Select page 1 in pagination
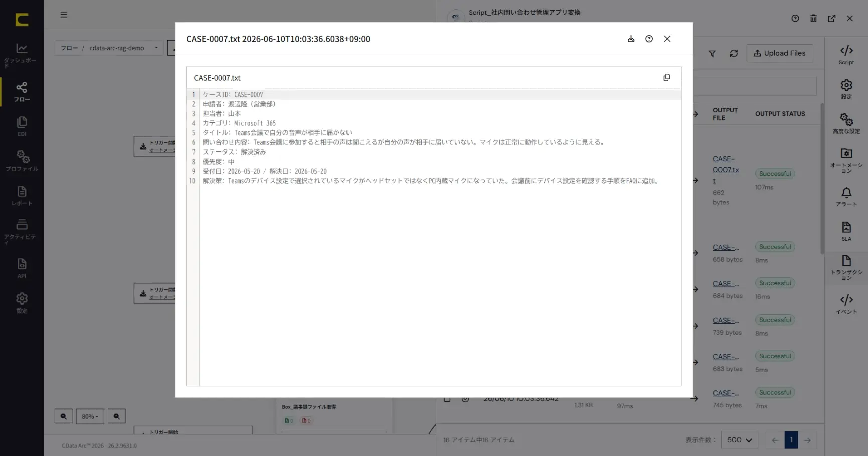The width and height of the screenshot is (868, 456). click(x=791, y=440)
